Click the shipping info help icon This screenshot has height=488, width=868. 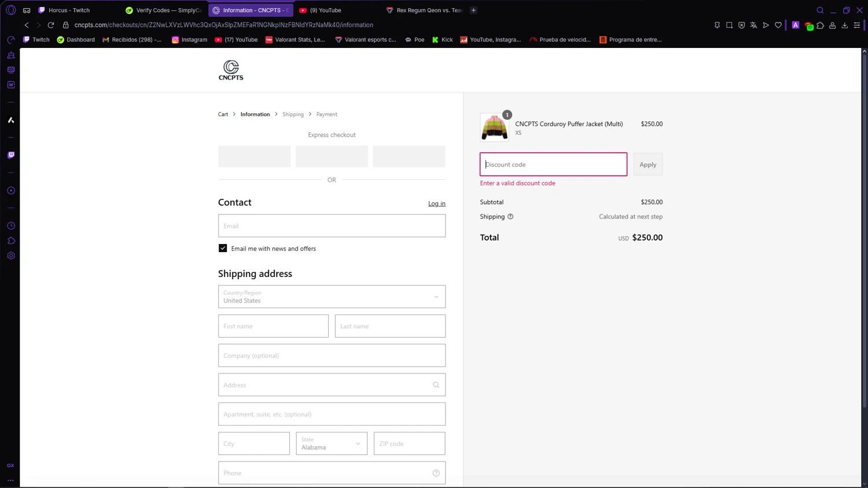point(510,216)
